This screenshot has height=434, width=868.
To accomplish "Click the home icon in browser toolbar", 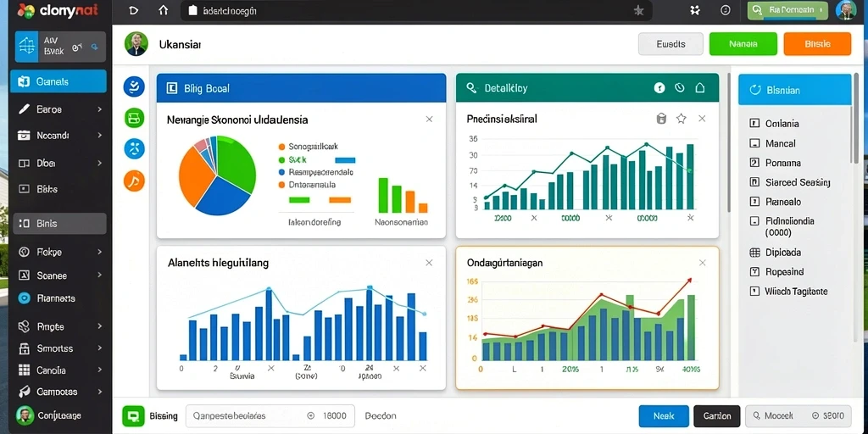I will [x=163, y=10].
